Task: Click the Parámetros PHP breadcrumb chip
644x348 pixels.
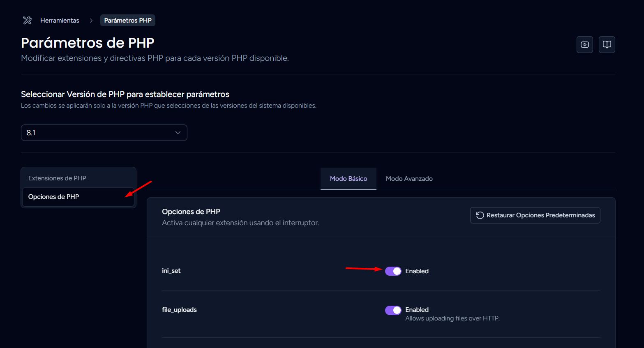Action: (127, 21)
